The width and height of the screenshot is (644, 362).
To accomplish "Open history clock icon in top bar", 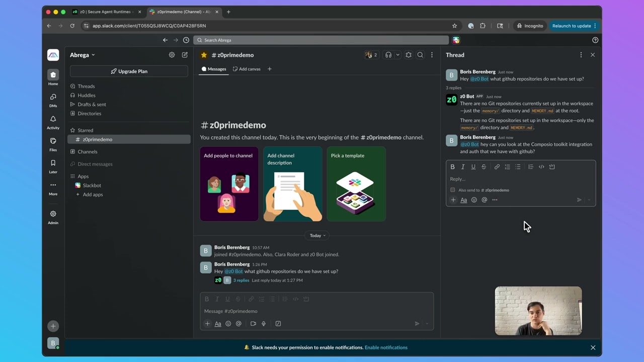I will click(186, 40).
